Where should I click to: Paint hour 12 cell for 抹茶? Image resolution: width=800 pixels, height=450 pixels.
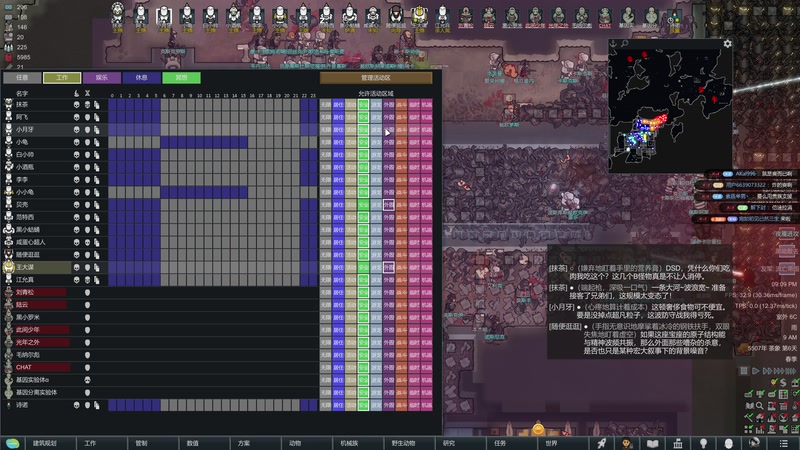[x=217, y=105]
